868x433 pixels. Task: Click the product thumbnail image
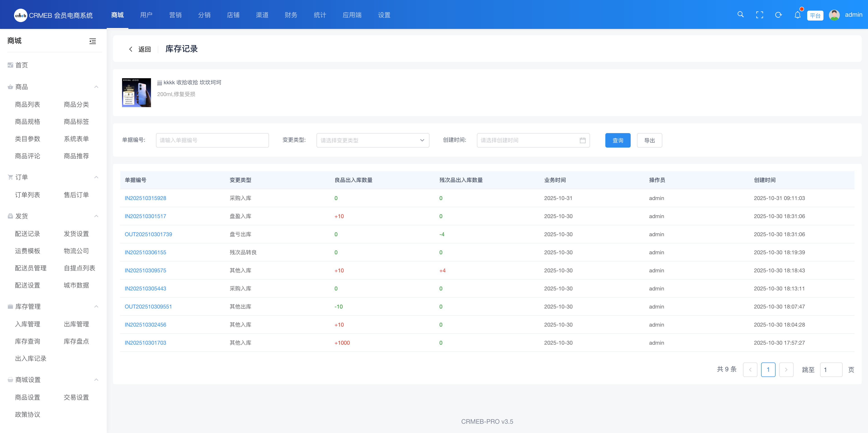pos(137,93)
